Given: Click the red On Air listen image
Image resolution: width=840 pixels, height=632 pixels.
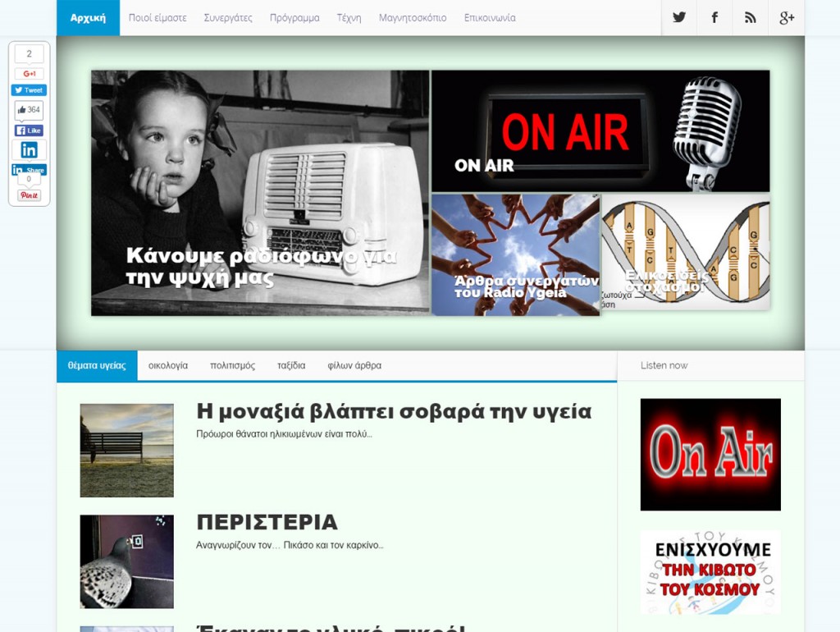Looking at the screenshot, I should (x=710, y=455).
